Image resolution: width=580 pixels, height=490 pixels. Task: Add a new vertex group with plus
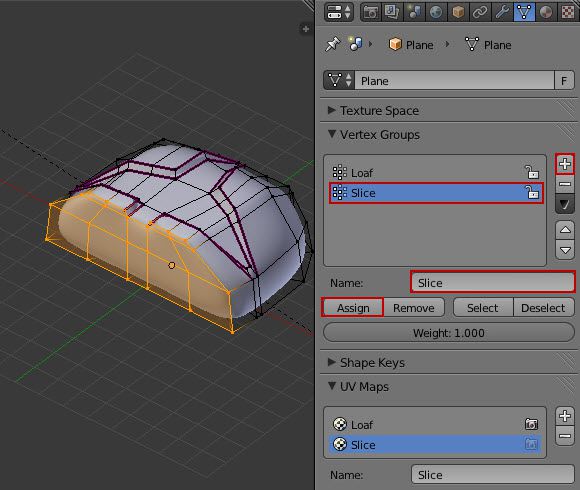pyautogui.click(x=565, y=164)
